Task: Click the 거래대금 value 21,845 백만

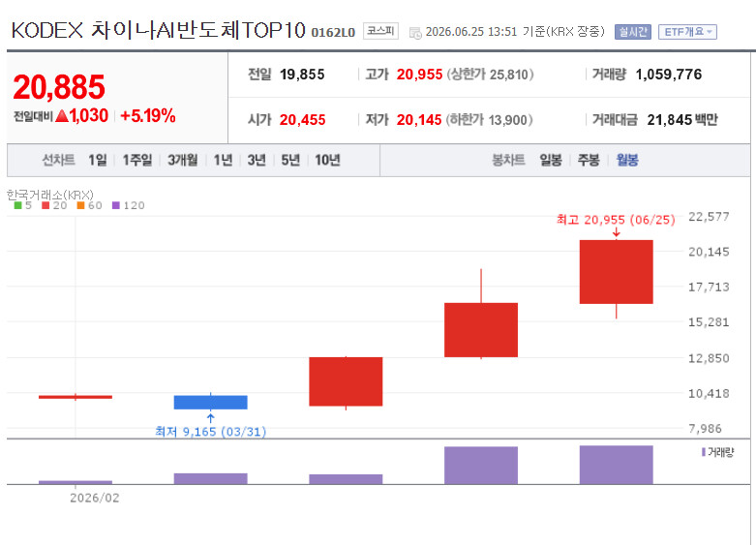Action: [682, 120]
